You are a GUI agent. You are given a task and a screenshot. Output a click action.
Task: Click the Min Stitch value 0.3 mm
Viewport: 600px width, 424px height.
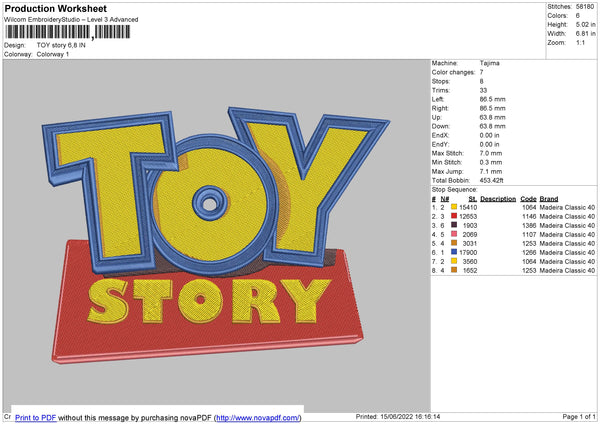tap(491, 162)
